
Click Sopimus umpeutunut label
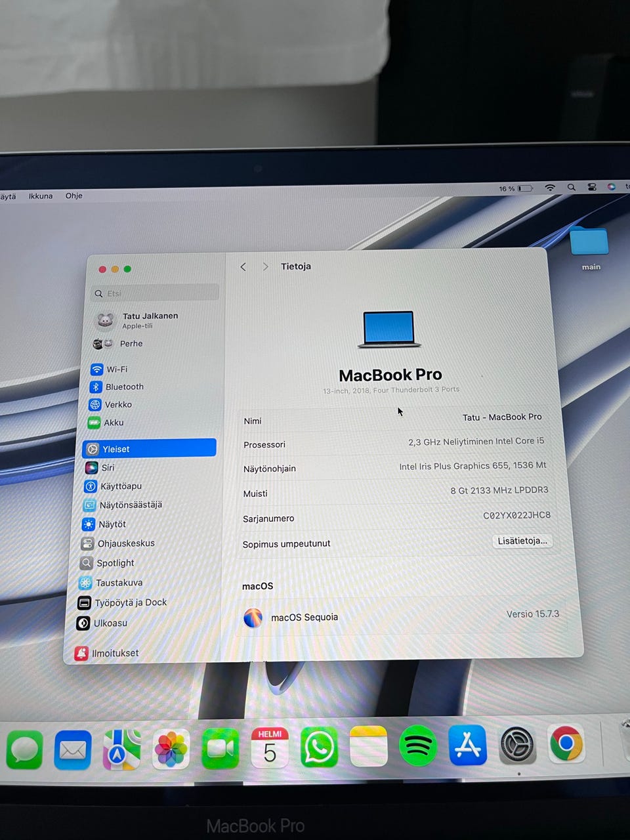tap(286, 544)
